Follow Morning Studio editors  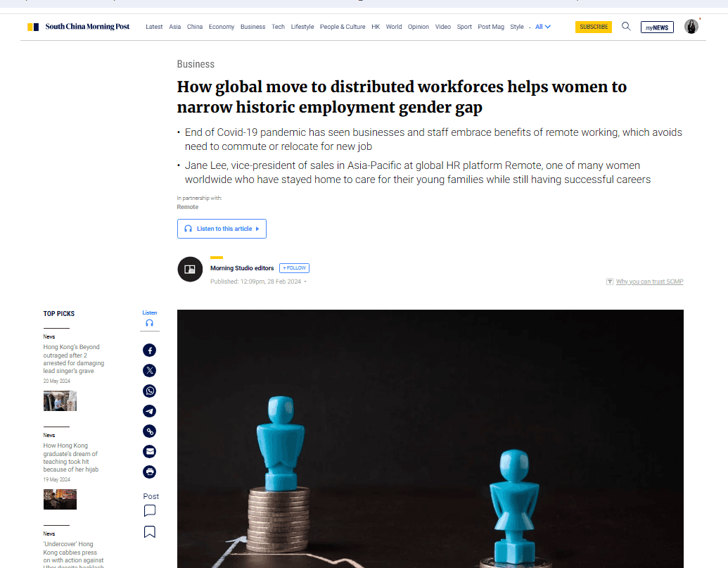pyautogui.click(x=294, y=268)
